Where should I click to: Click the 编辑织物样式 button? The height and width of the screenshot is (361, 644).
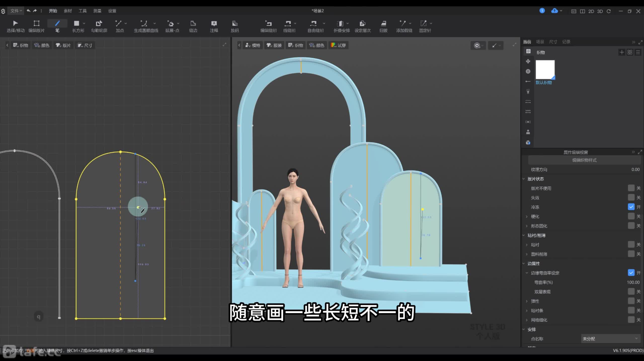[x=584, y=160]
